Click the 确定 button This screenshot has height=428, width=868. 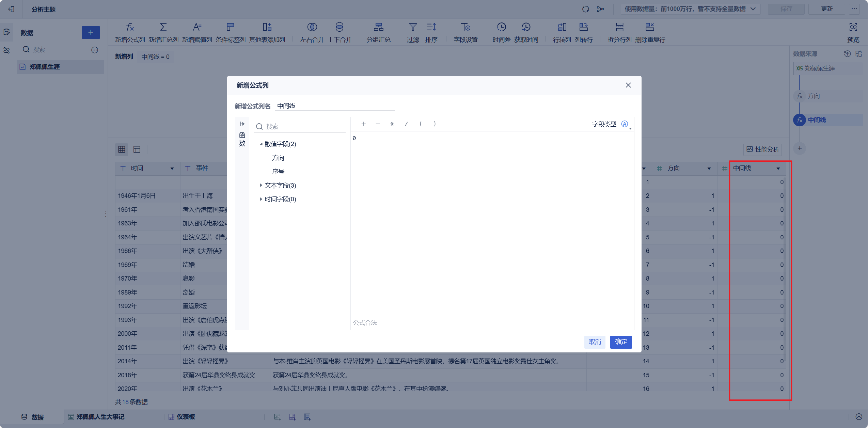coord(621,342)
